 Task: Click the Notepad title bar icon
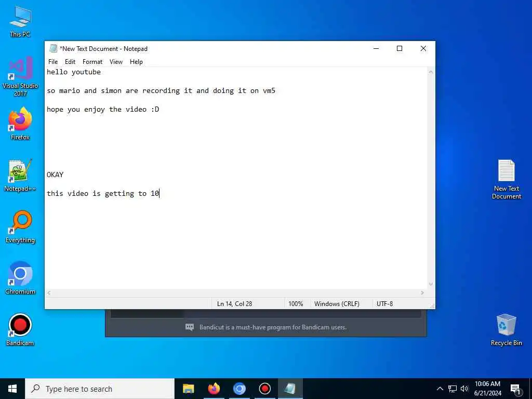tap(53, 48)
